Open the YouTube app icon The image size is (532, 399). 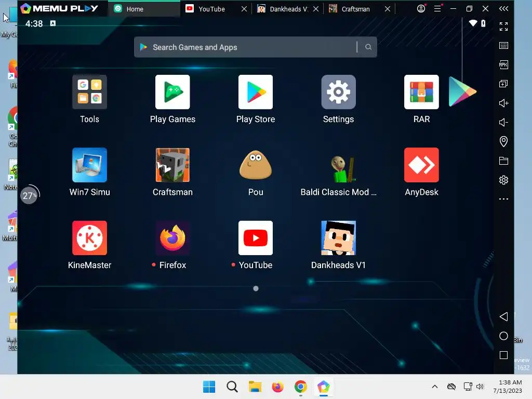tap(256, 238)
